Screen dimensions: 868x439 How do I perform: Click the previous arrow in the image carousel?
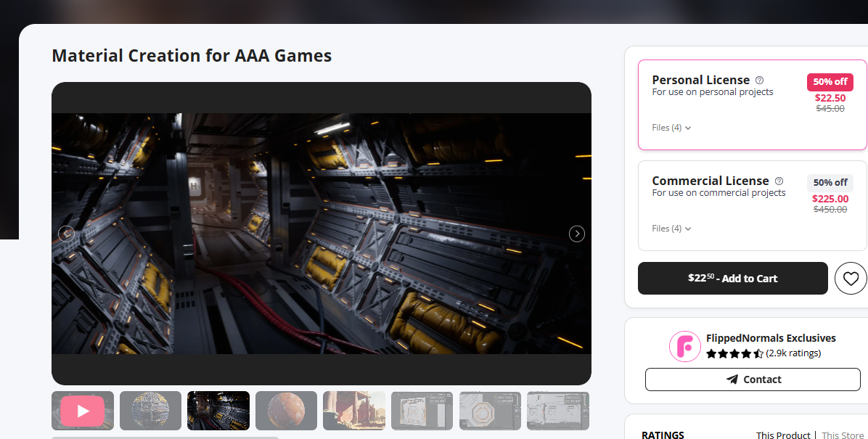tap(66, 234)
